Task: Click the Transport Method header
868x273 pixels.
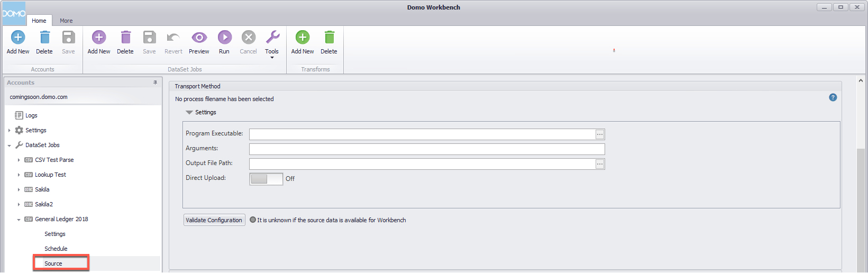Action: pos(198,86)
